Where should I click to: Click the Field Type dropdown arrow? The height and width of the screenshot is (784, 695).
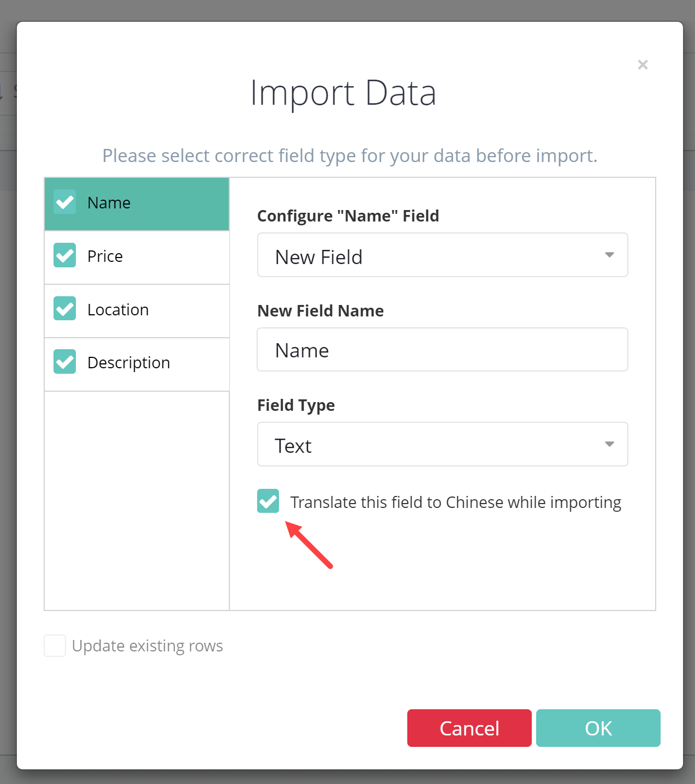point(609,444)
